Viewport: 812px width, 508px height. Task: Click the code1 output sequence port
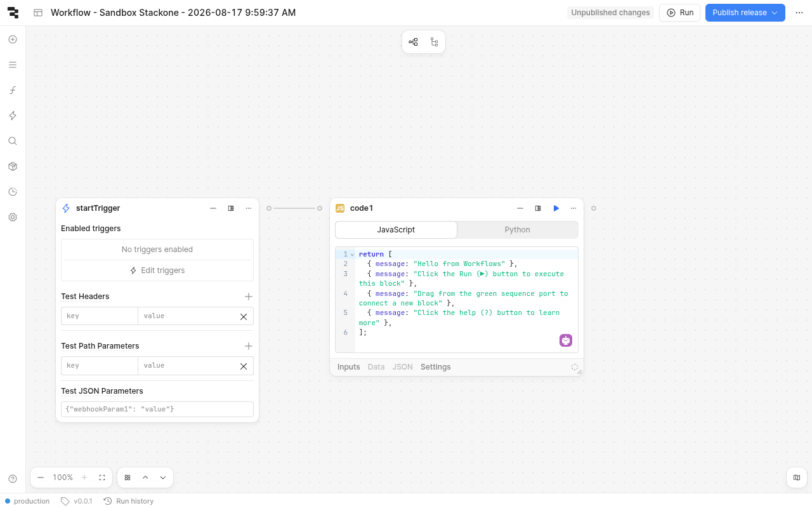pyautogui.click(x=594, y=208)
